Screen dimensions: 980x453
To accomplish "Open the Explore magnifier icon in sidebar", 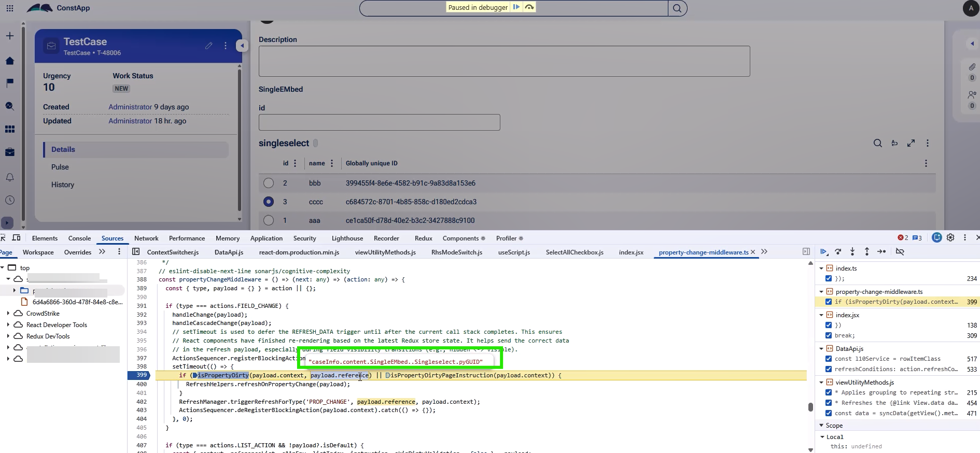I will point(9,106).
